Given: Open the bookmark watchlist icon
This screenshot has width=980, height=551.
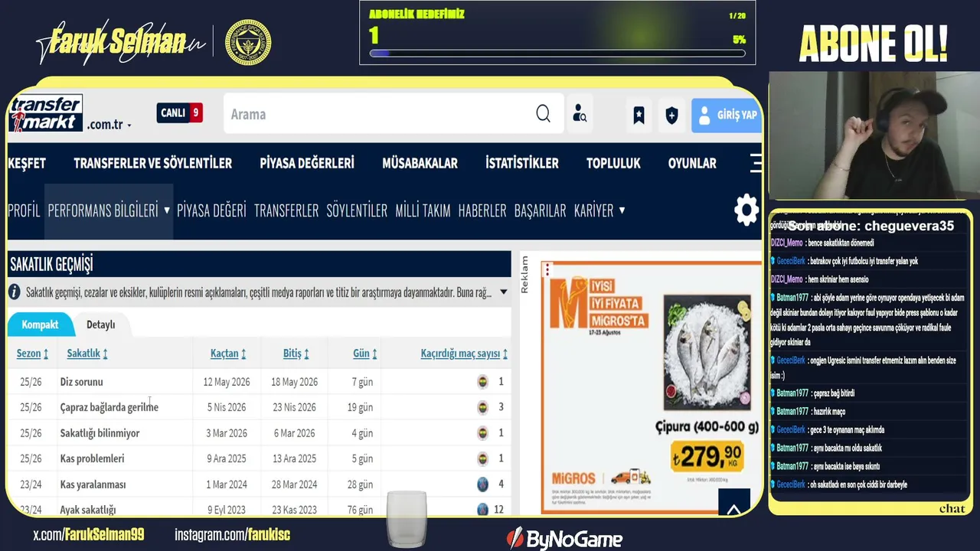Looking at the screenshot, I should click(639, 115).
